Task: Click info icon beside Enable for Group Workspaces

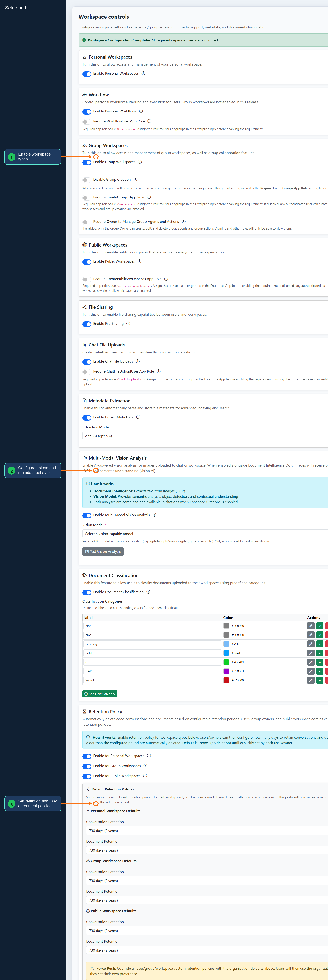Action: pyautogui.click(x=145, y=766)
